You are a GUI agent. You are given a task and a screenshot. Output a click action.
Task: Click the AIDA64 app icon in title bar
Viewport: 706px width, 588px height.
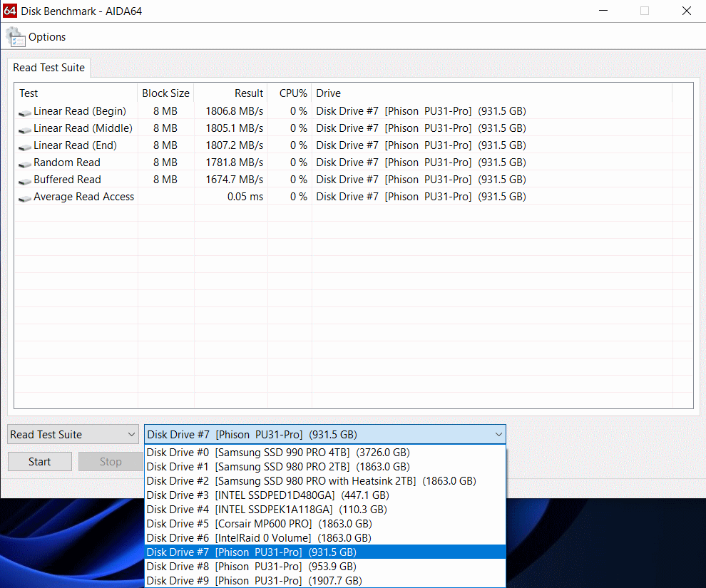(10, 11)
